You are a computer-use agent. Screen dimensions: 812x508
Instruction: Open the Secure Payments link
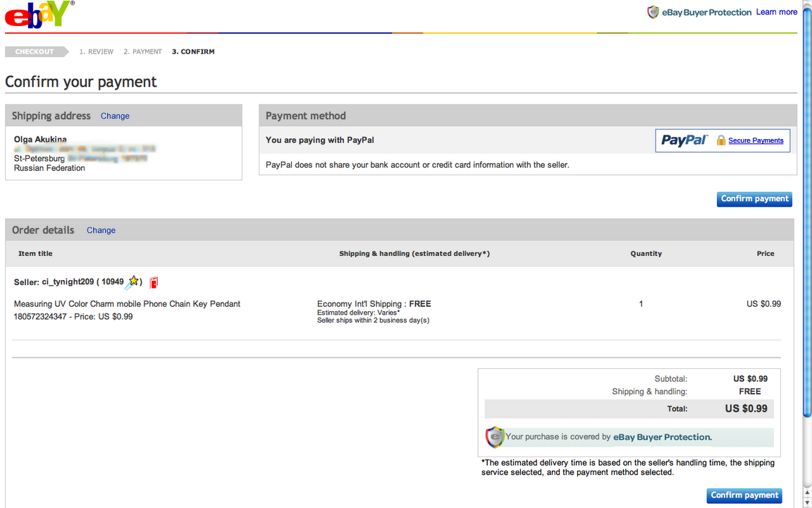tap(756, 140)
